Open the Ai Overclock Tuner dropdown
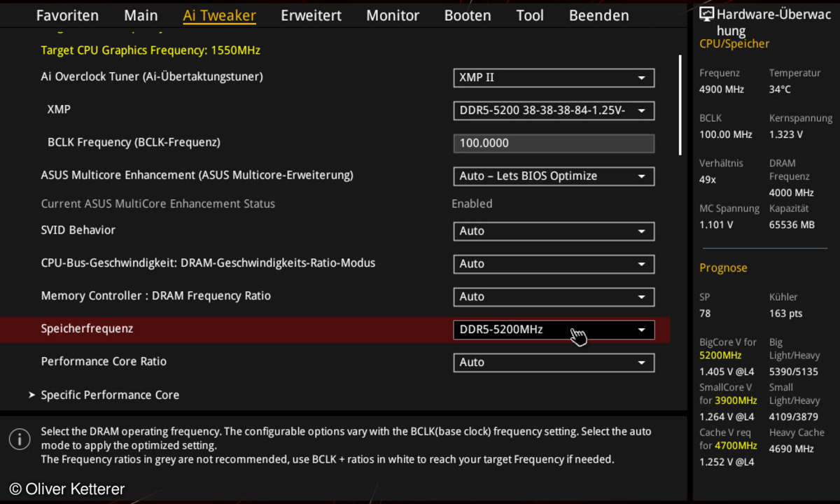This screenshot has height=504, width=840. point(553,78)
